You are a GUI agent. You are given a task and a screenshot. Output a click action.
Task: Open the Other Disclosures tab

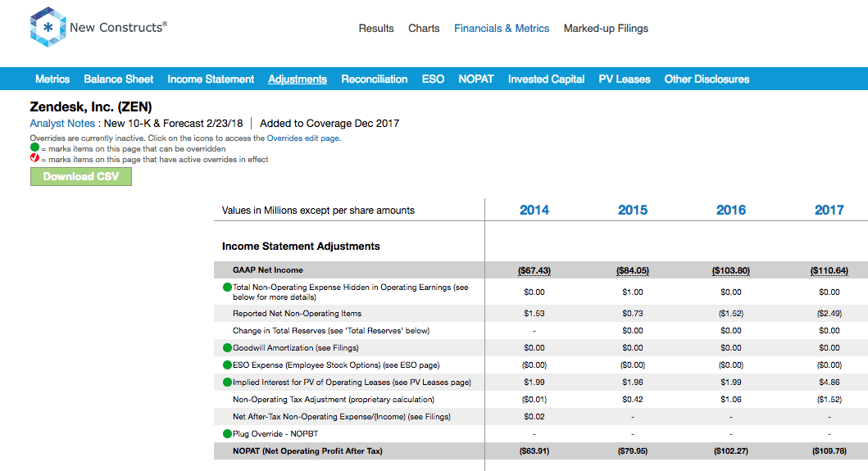point(707,79)
